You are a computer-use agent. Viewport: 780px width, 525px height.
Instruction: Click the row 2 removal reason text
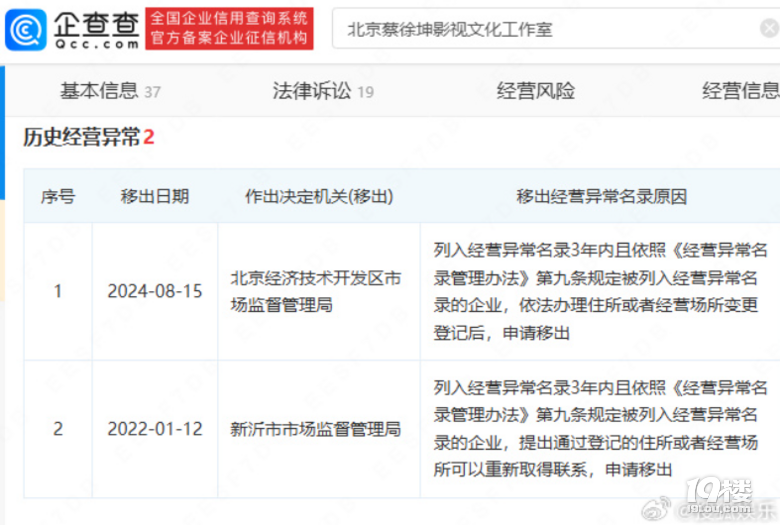(600, 428)
